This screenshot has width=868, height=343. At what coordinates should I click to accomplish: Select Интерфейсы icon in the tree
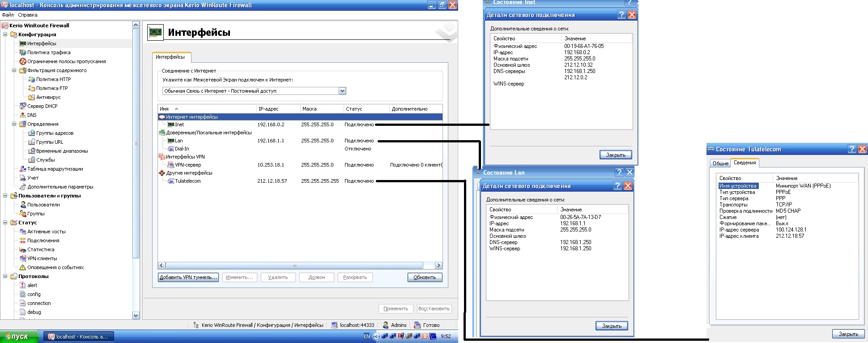22,43
